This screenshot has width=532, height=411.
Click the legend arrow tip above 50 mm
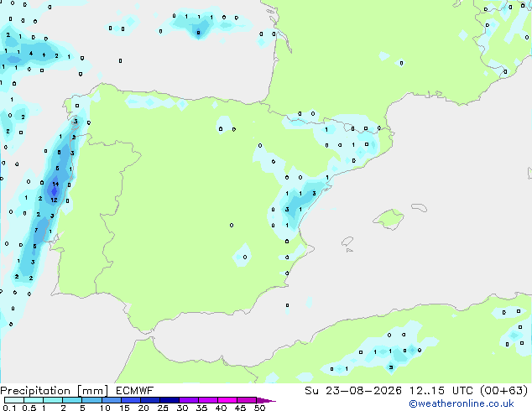click(267, 400)
